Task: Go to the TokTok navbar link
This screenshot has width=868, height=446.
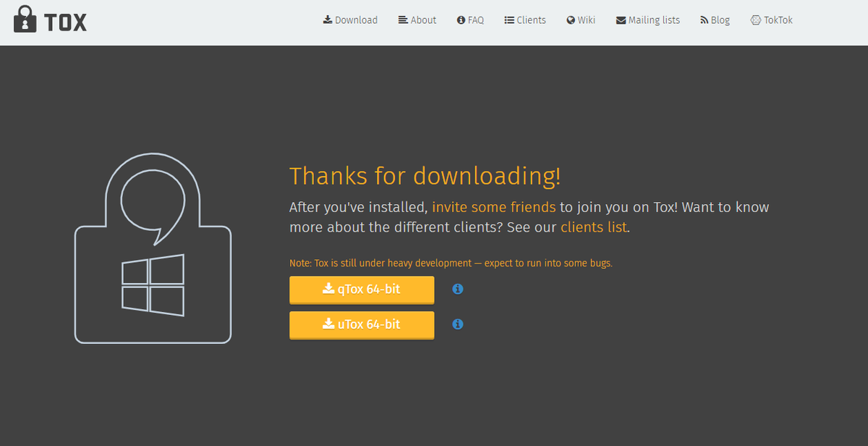Action: [772, 20]
